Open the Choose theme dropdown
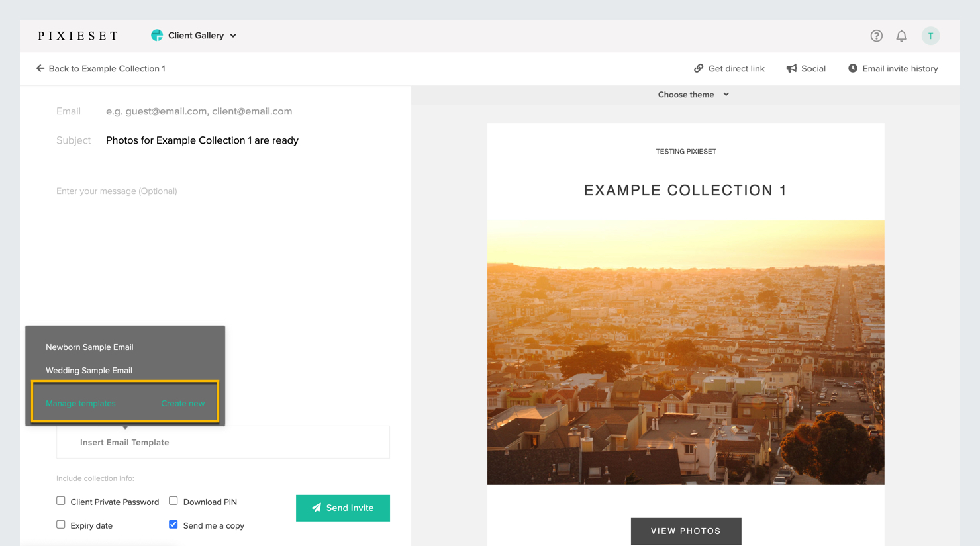This screenshot has width=980, height=546. click(693, 95)
